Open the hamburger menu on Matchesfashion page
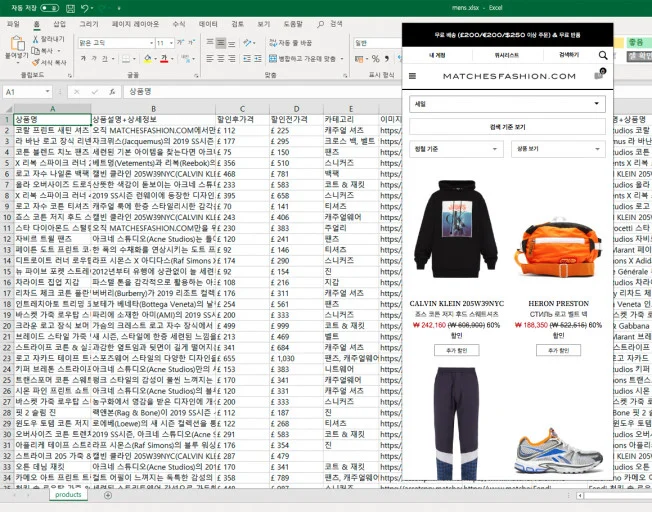This screenshot has height=512, width=652. [412, 76]
